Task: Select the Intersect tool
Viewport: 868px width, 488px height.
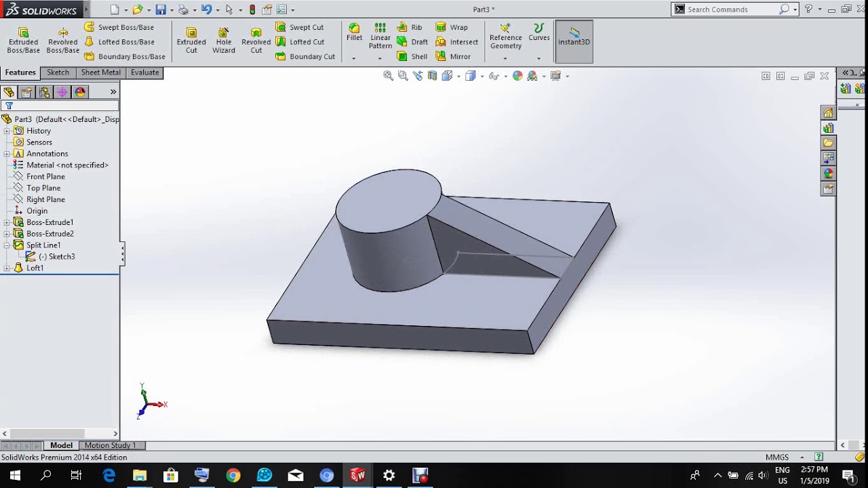Action: [x=457, y=42]
